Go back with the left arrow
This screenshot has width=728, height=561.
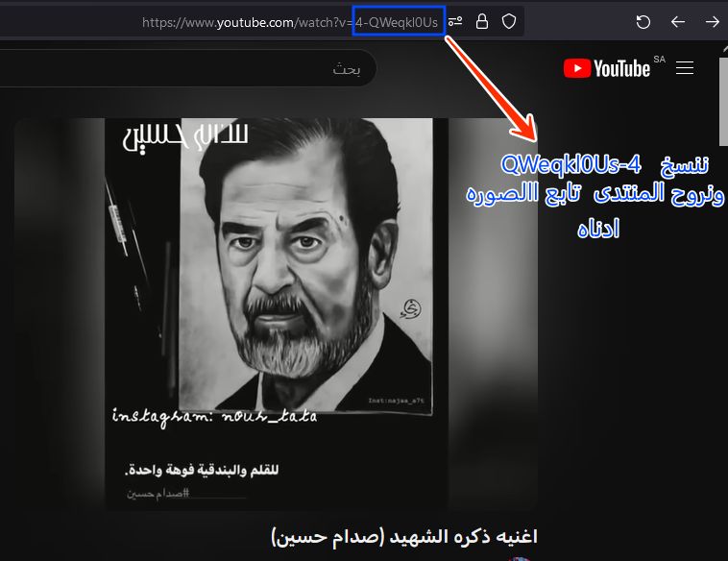pyautogui.click(x=678, y=22)
